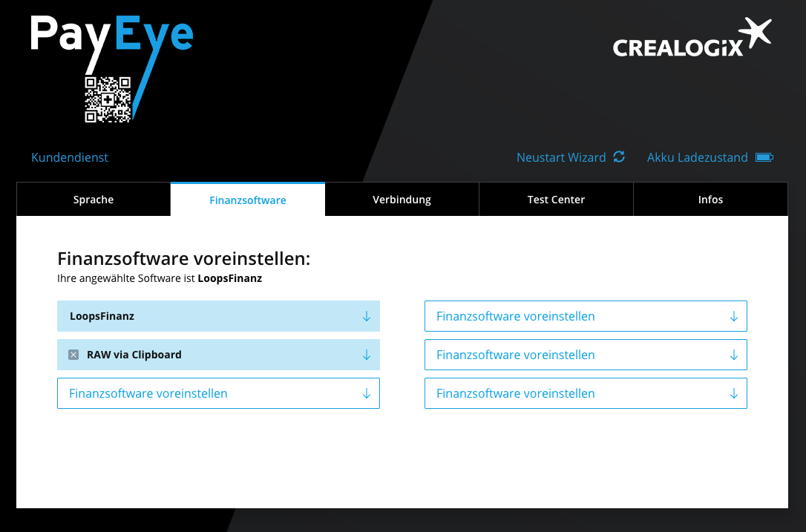This screenshot has height=532, width=806.
Task: Click Neustart Wizard to restart the wizard
Action: pos(560,157)
